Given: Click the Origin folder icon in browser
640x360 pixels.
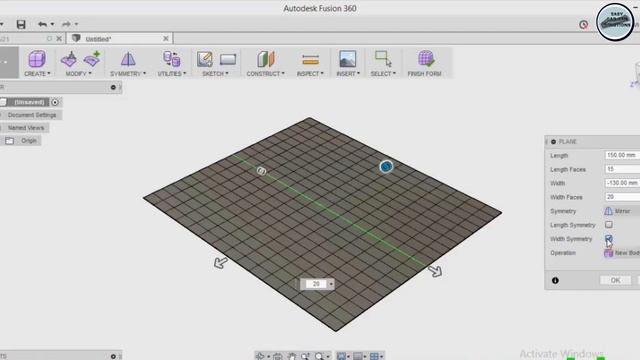Looking at the screenshot, I should click(9, 141).
